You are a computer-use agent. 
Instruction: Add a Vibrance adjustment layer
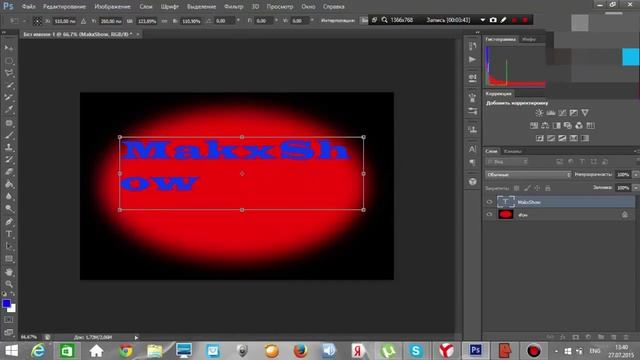(x=585, y=113)
